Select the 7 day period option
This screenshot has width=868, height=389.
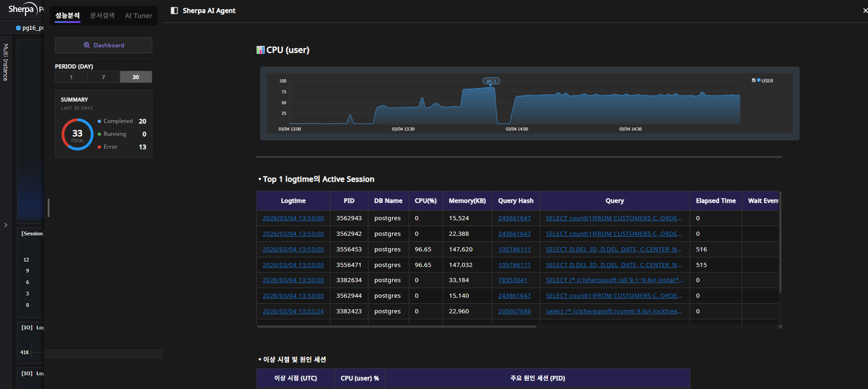tap(104, 77)
